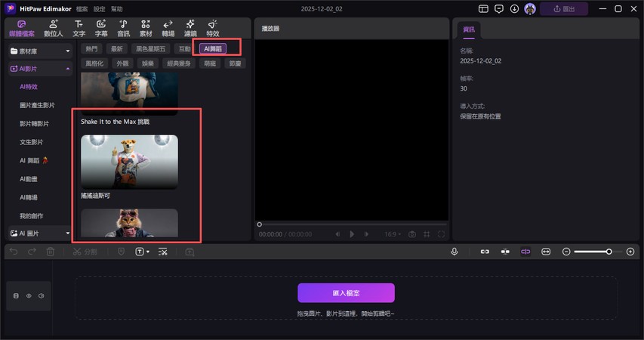This screenshot has height=340, width=644.
Task: Open the 檔案 menu
Action: point(82,9)
